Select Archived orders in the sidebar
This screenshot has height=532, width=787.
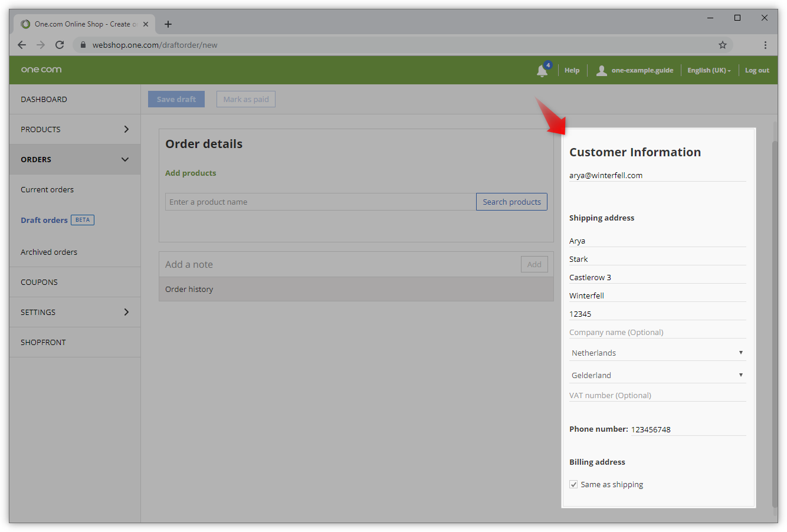point(49,252)
